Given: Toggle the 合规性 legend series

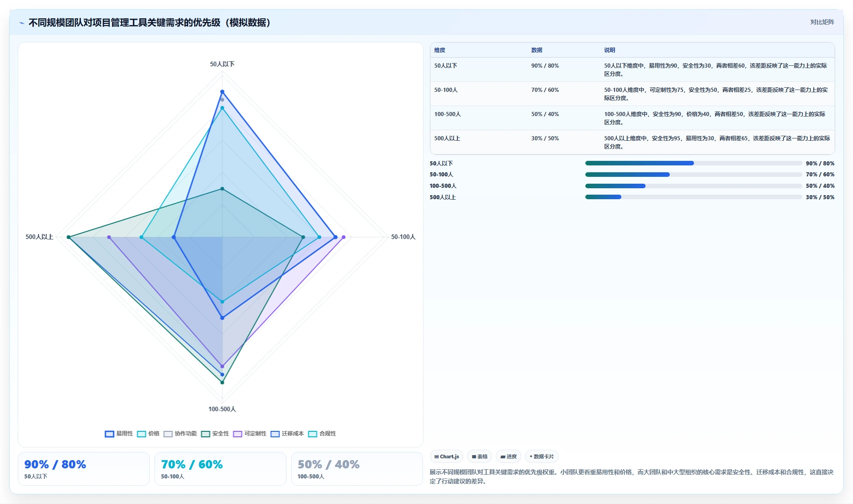Looking at the screenshot, I should pos(322,434).
